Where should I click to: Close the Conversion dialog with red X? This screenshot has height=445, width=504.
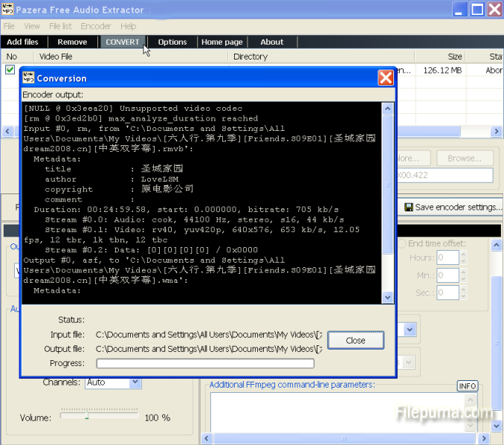[385, 77]
